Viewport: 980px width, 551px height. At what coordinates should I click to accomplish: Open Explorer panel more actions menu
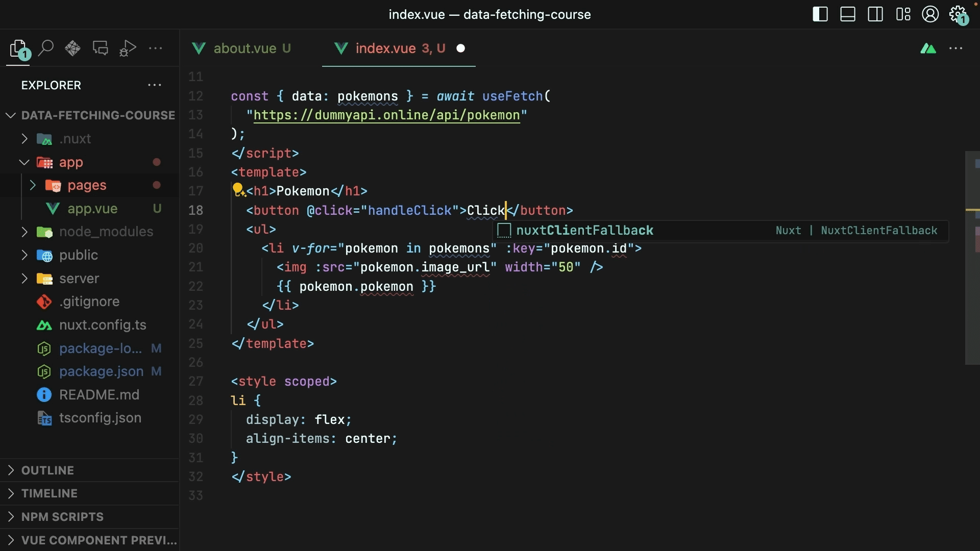155,85
